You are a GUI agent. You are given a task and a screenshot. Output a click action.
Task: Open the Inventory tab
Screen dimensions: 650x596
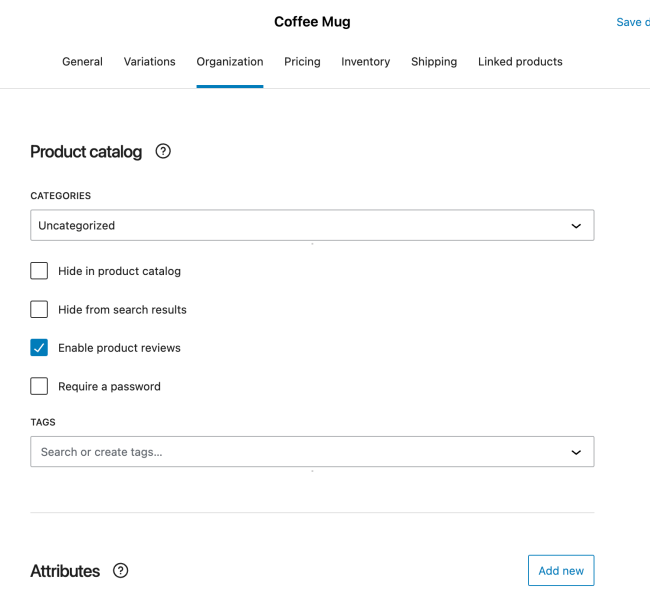(x=365, y=62)
